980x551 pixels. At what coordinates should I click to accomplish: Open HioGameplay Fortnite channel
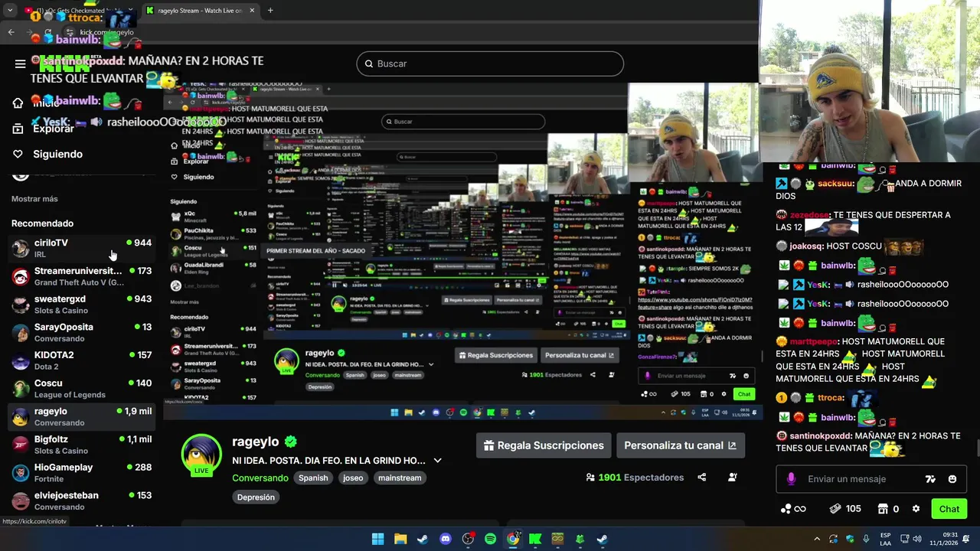[81, 473]
